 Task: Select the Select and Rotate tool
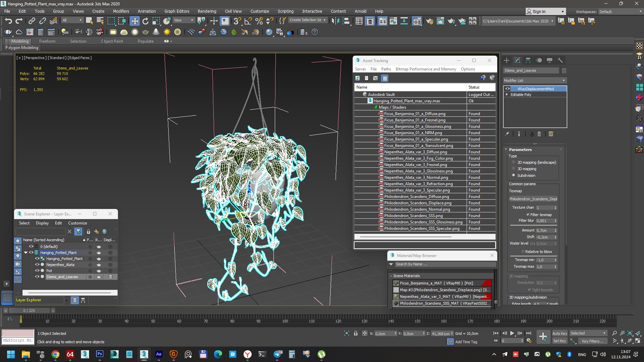point(145,21)
